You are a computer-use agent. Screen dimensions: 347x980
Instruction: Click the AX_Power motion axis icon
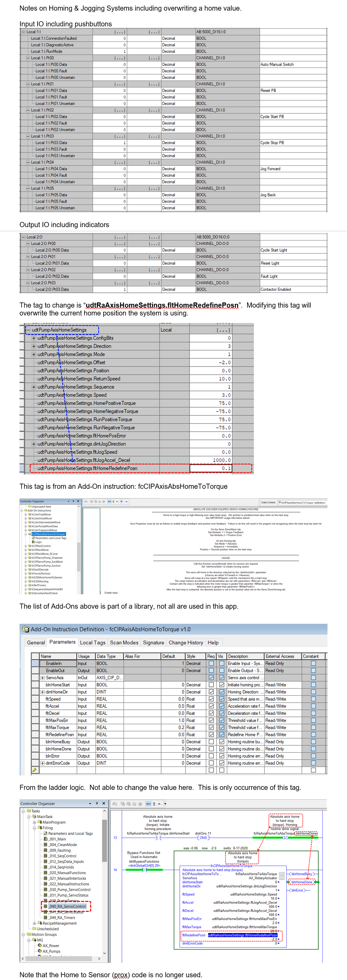(x=40, y=945)
